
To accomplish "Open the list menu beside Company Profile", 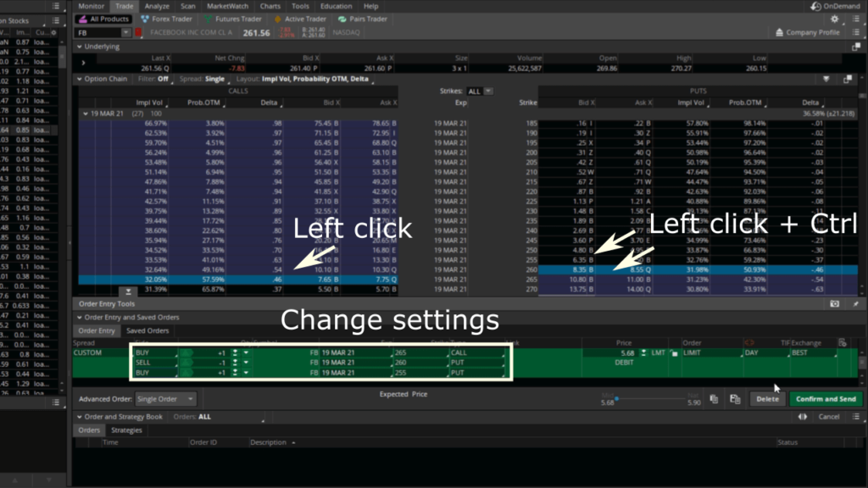I will [x=856, y=33].
